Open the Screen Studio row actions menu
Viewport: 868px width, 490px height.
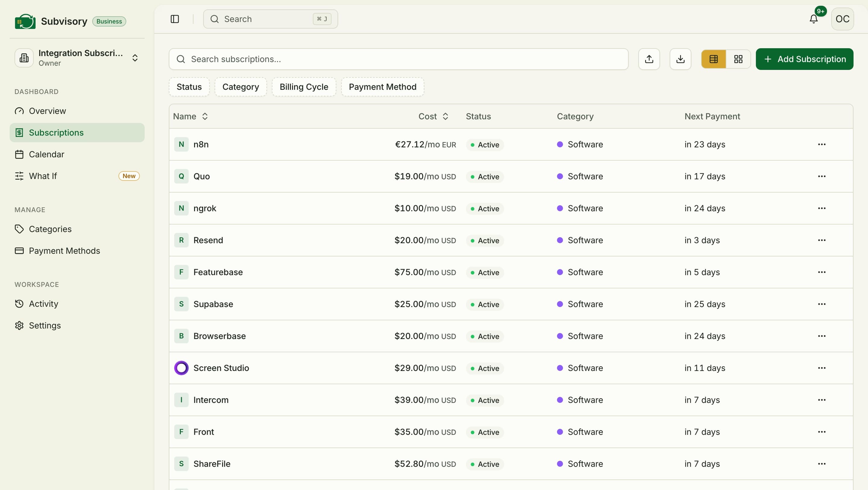point(822,368)
